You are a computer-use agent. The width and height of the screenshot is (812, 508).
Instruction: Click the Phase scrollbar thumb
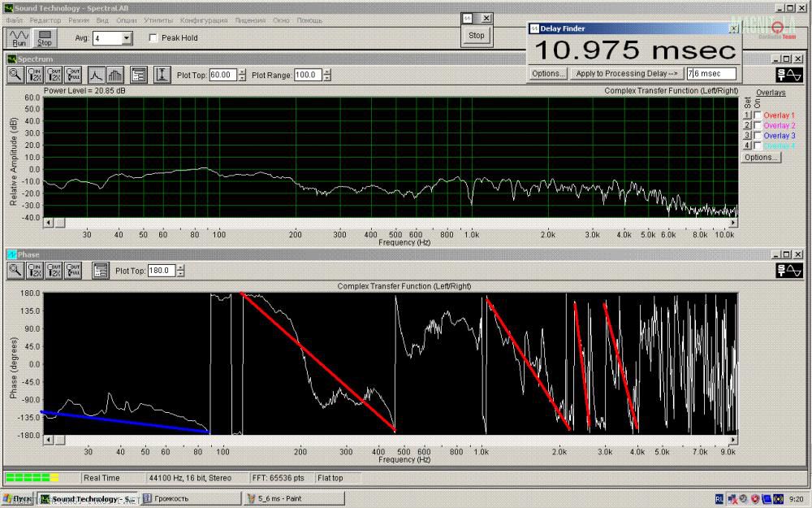pyautogui.click(x=59, y=440)
